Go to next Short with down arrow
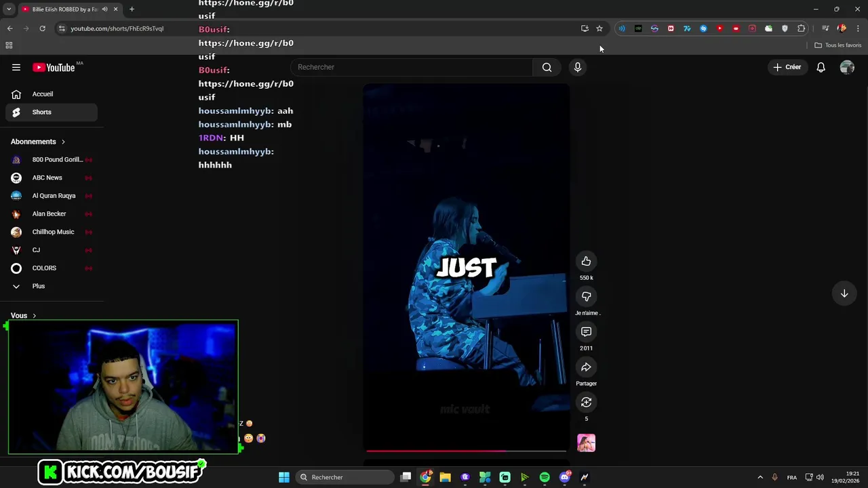This screenshot has width=868, height=488. 844,293
